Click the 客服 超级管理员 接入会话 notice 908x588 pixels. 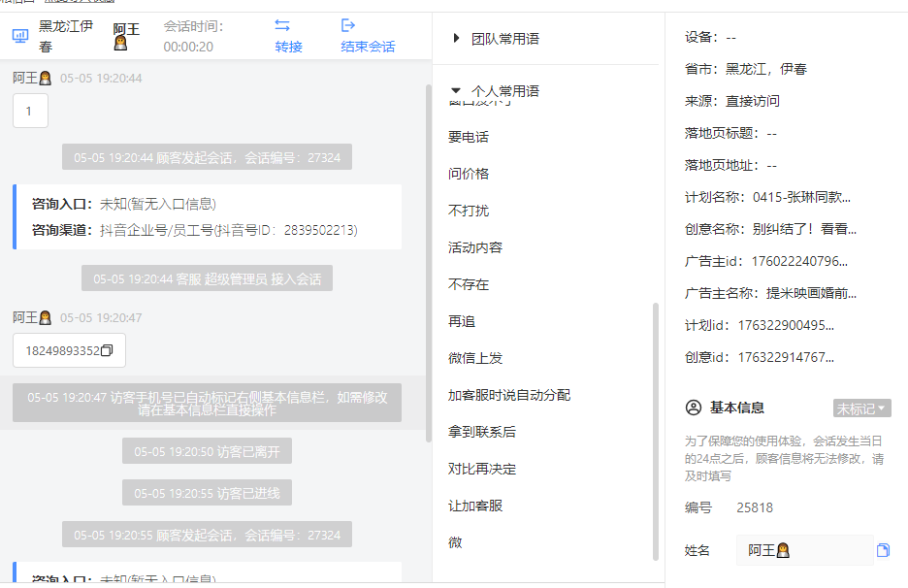click(207, 278)
